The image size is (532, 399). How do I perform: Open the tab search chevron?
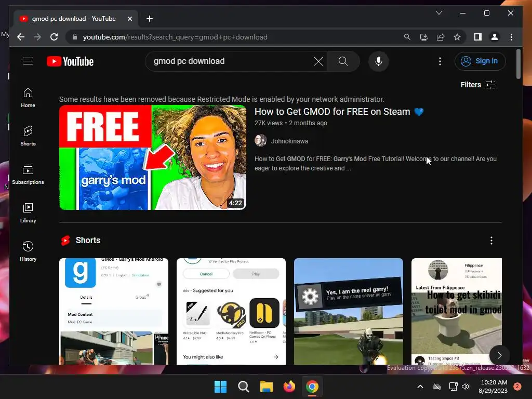point(438,13)
